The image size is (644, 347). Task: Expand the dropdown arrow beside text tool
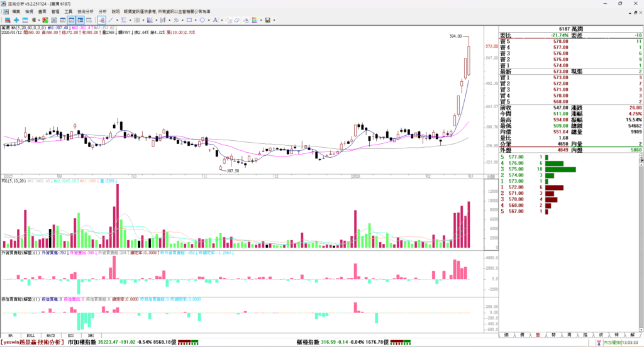tap(222, 20)
